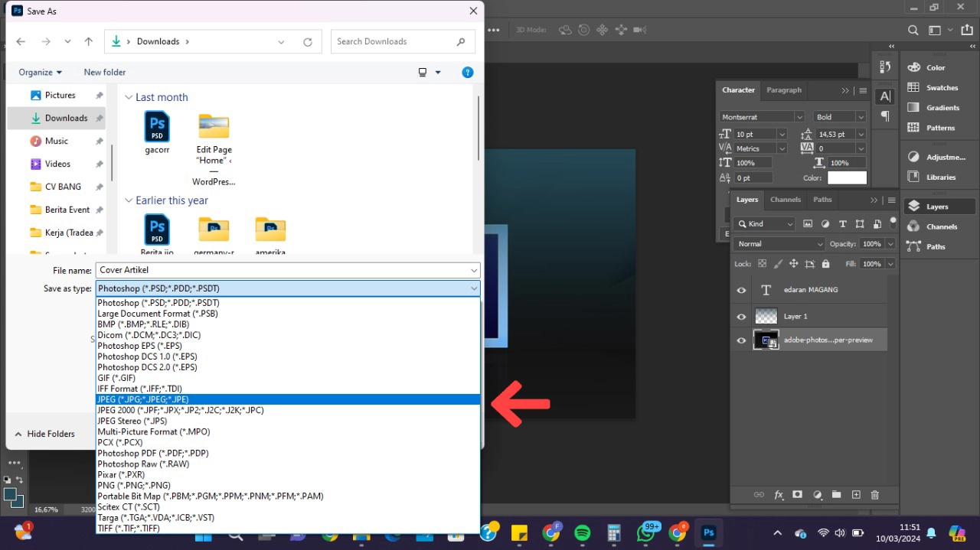Screen dimensions: 980x550
Task: Open CV BANG folder in sidebar
Action: tap(63, 187)
